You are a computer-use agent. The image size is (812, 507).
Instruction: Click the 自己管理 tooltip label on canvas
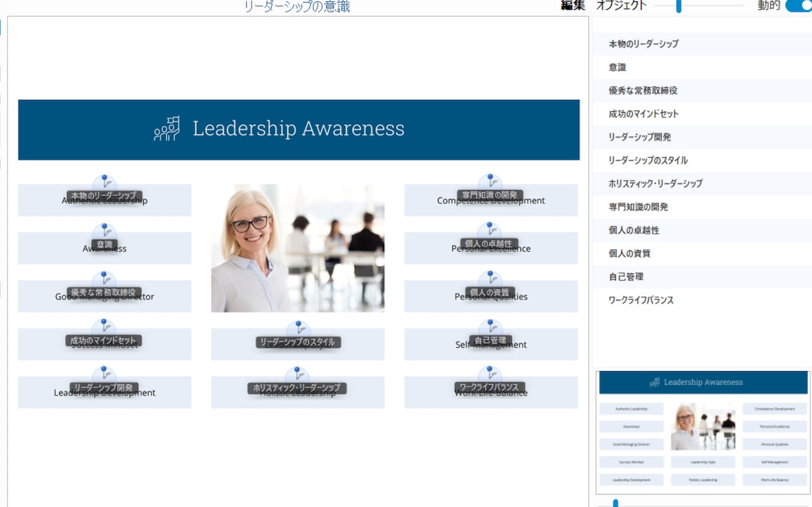[491, 340]
